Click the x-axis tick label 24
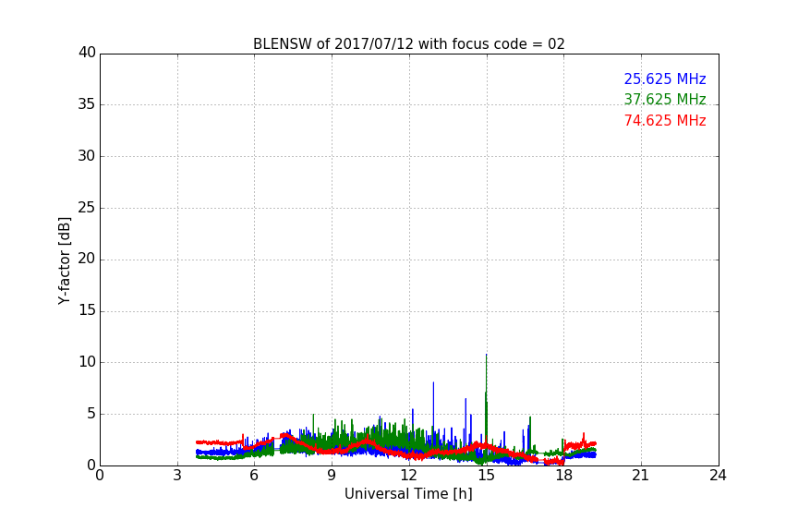 click(x=718, y=476)
